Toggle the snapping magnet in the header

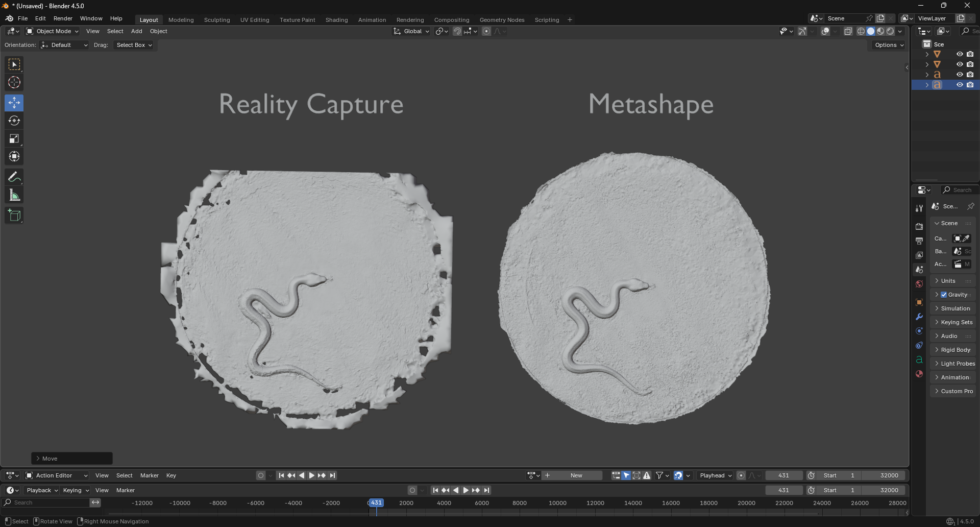[x=457, y=32]
